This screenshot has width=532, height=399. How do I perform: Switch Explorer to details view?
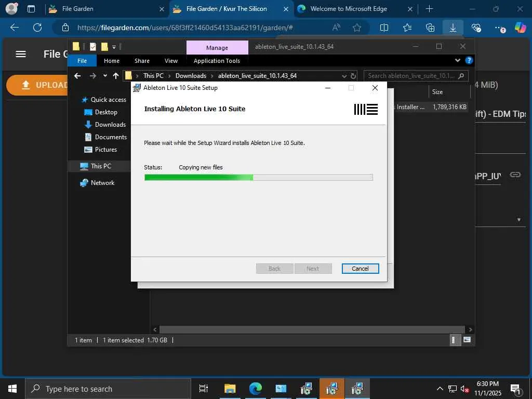coord(454,340)
